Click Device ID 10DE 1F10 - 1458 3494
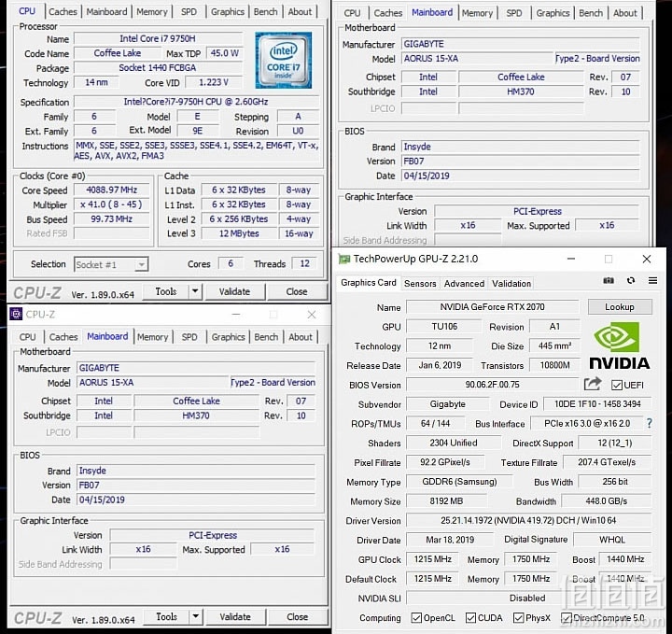This screenshot has width=672, height=634. click(597, 403)
